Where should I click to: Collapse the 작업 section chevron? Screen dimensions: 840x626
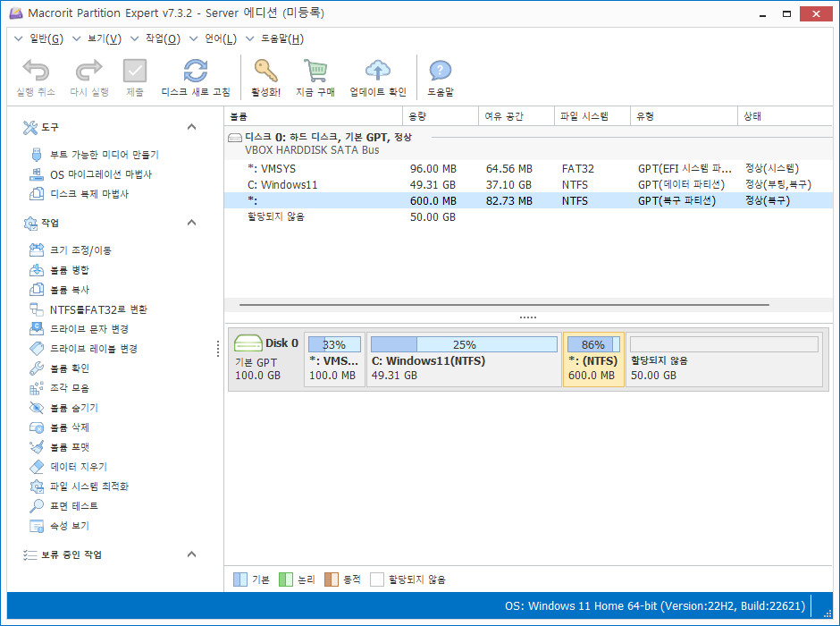(x=191, y=223)
